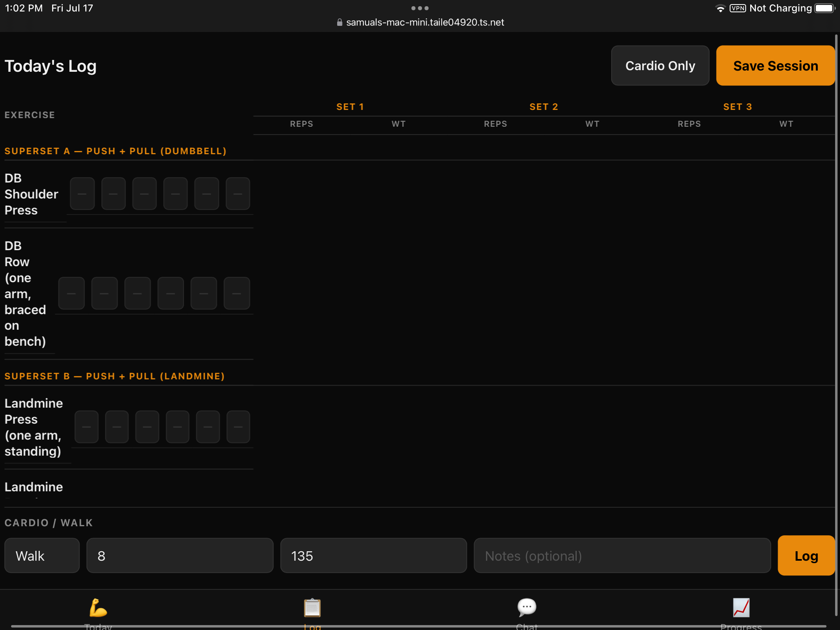This screenshot has height=630, width=840.
Task: Click Landmine Press first input box
Action: 87,427
